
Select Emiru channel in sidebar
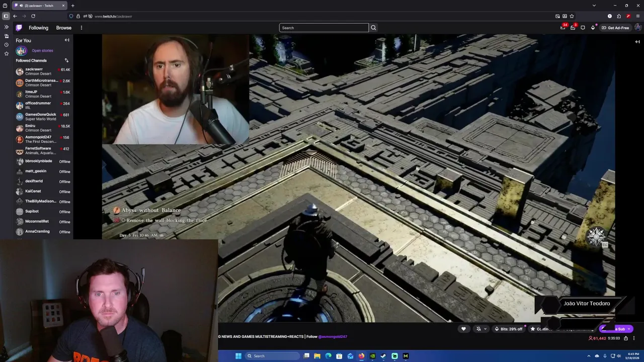pyautogui.click(x=43, y=128)
